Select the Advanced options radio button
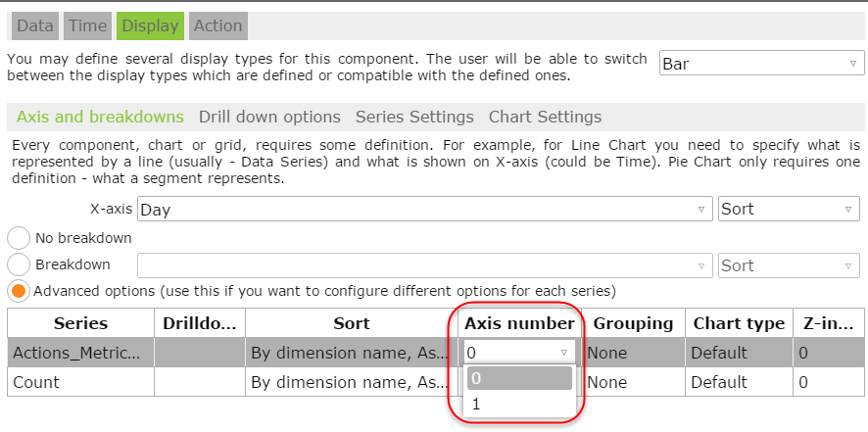This screenshot has height=432, width=868. (19, 291)
